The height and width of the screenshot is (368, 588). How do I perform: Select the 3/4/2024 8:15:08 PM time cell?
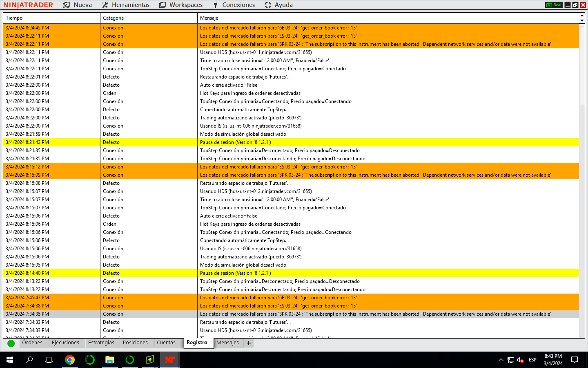coord(51,183)
